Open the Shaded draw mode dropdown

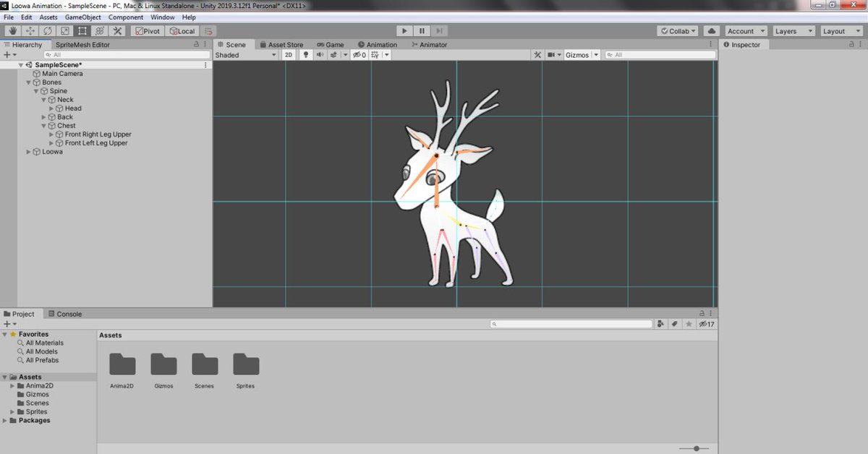click(246, 55)
